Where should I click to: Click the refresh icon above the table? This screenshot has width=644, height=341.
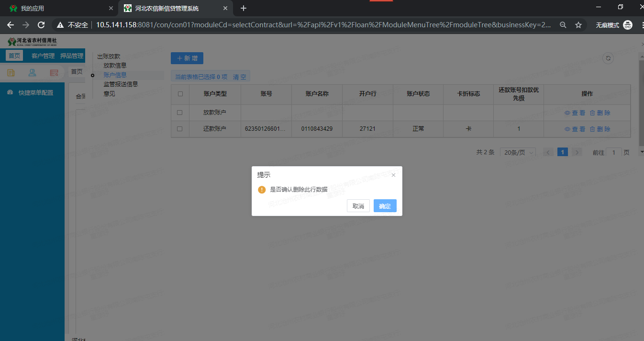click(x=608, y=58)
